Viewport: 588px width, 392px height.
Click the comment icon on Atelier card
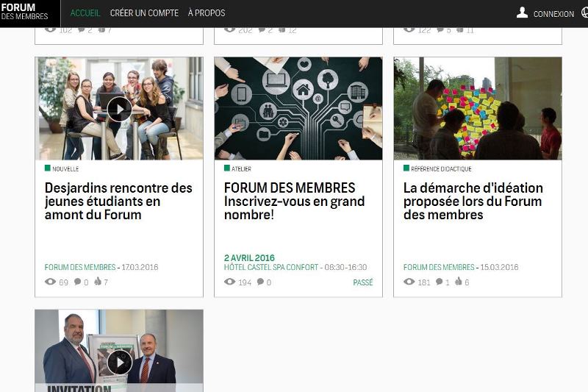click(x=259, y=282)
